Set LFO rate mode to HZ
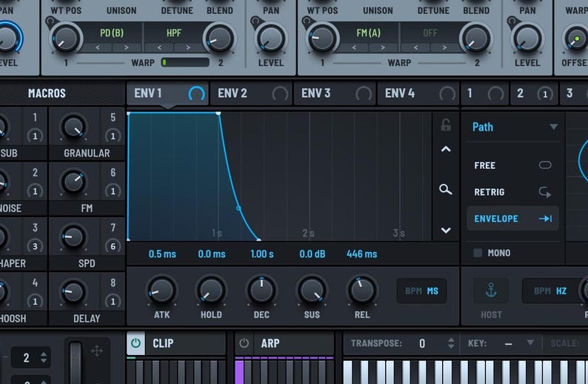The width and height of the screenshot is (588, 384). pos(561,291)
